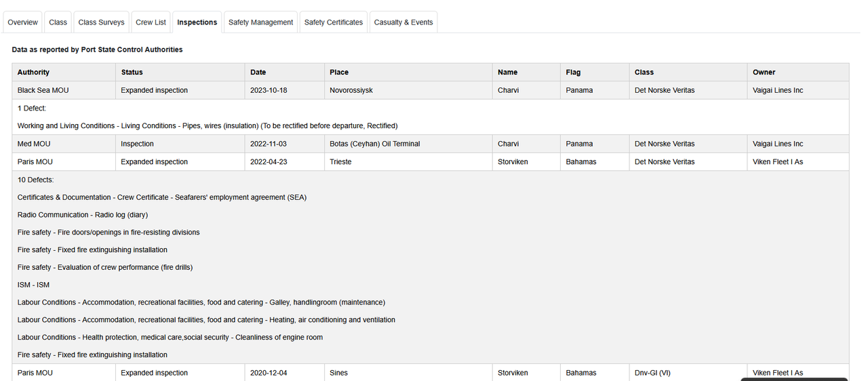The width and height of the screenshot is (868, 381).
Task: Select the Black Sea MOU inspection row
Action: point(431,90)
